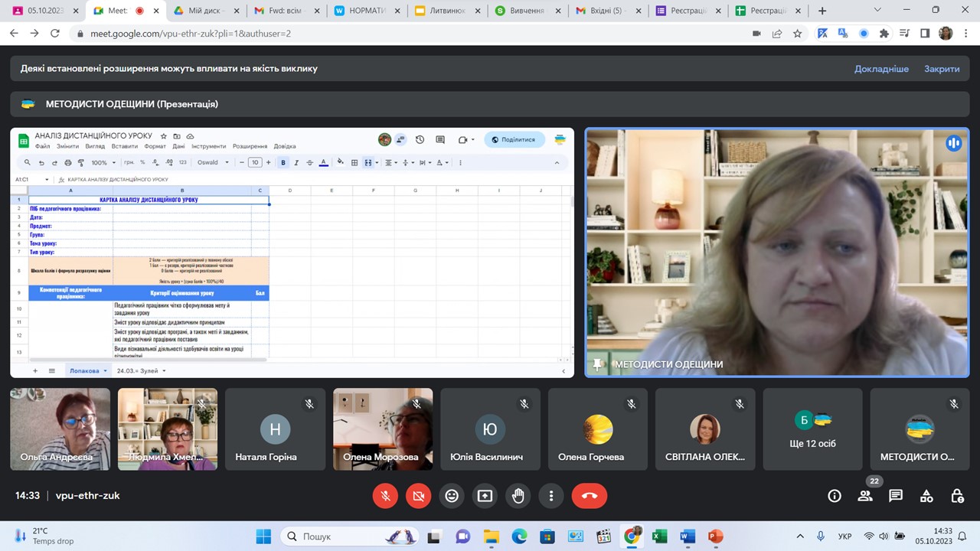The height and width of the screenshot is (551, 980).
Task: Open meeting details info icon
Action: (x=835, y=496)
